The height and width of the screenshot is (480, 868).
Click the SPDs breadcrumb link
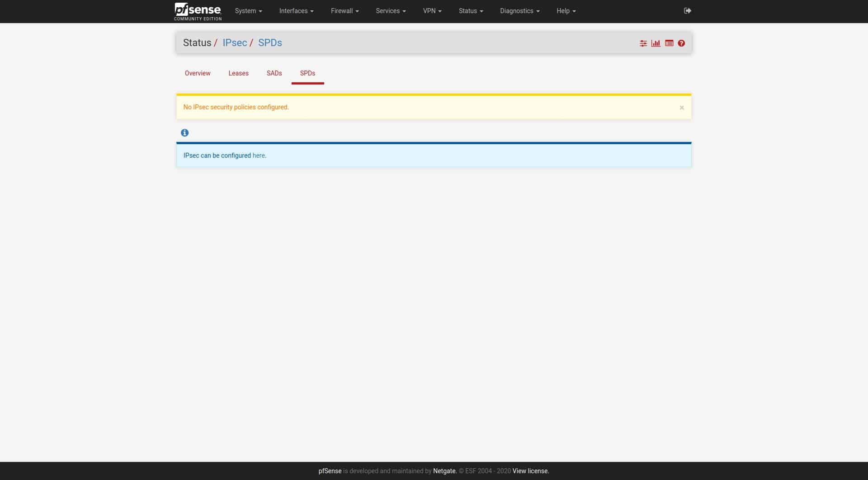point(270,42)
